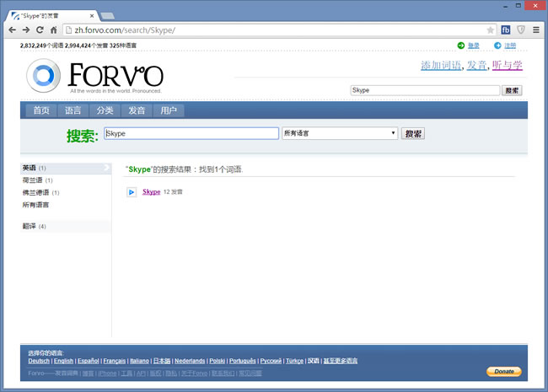Select 佛兰德语 (1) in sidebar
This screenshot has height=392, width=548.
pos(41,192)
